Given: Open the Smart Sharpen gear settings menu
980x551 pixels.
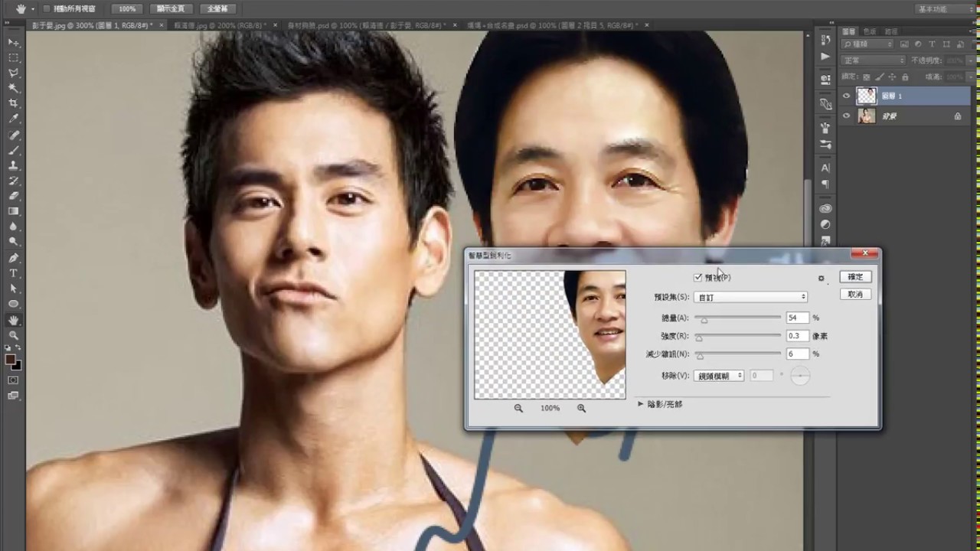Looking at the screenshot, I should pyautogui.click(x=822, y=279).
